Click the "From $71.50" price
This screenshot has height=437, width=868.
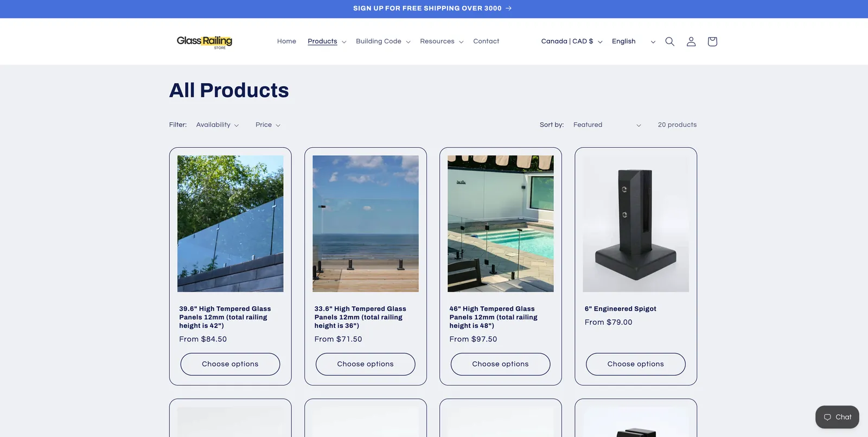338,339
